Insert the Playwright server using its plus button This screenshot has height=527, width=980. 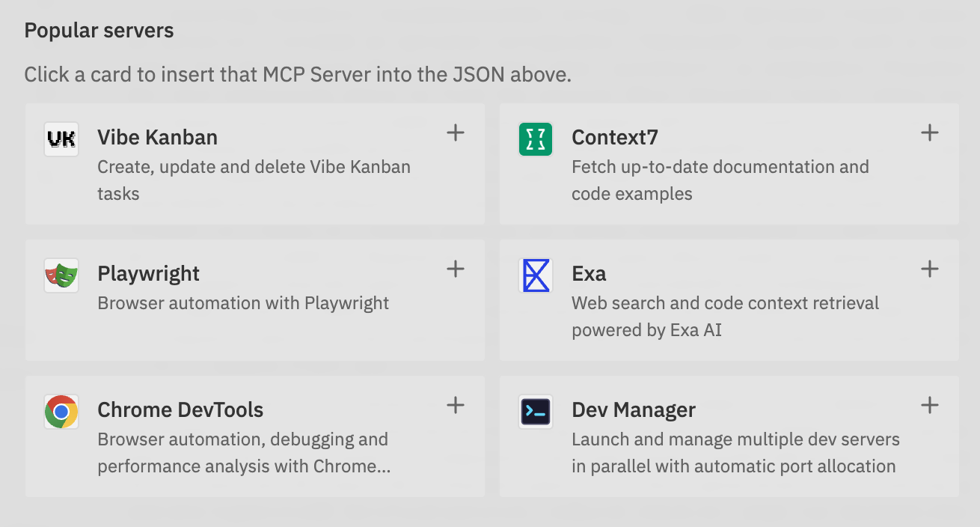click(x=455, y=269)
